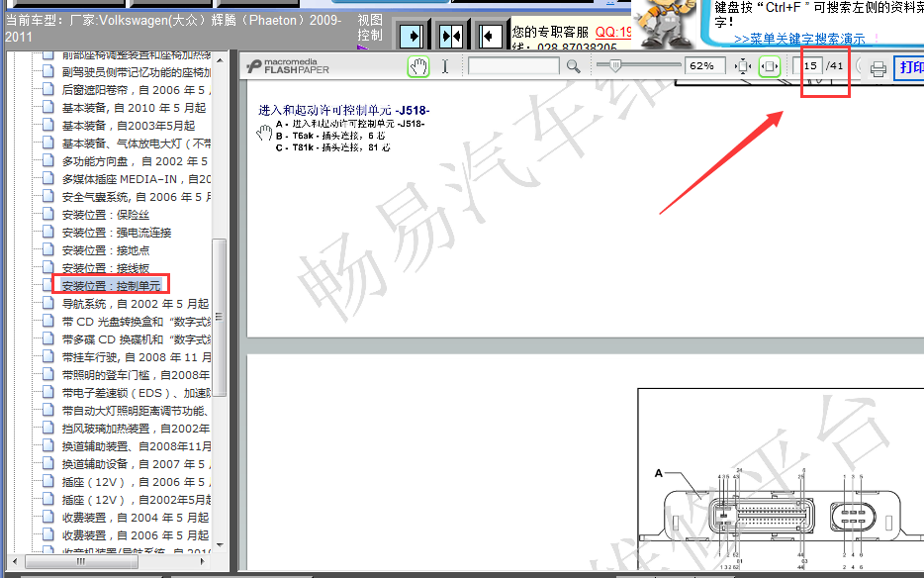Click the zoom percentage field showing 62%
Image resolution: width=924 pixels, height=578 pixels.
click(704, 65)
